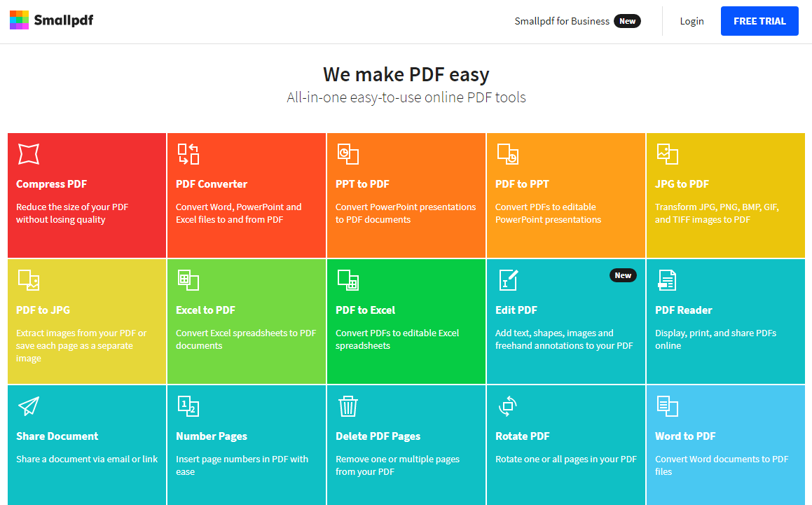812x505 pixels.
Task: Choose the Excel to PDF title
Action: click(205, 310)
